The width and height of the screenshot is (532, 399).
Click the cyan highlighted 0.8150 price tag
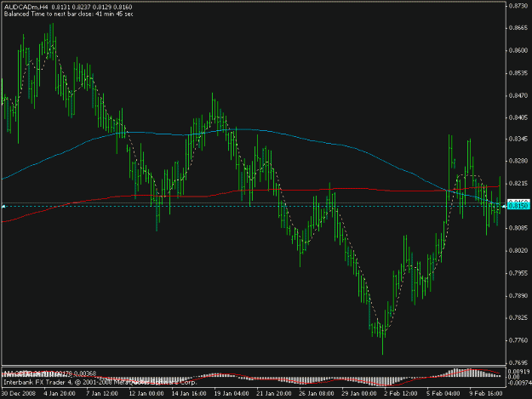coord(518,206)
